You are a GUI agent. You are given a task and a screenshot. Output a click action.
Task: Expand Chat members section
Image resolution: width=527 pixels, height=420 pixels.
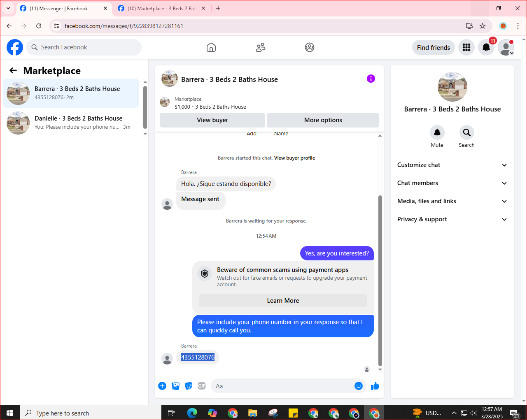(x=452, y=183)
